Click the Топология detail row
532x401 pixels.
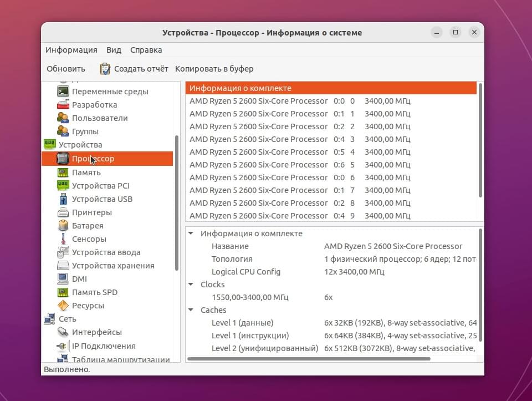(332, 258)
